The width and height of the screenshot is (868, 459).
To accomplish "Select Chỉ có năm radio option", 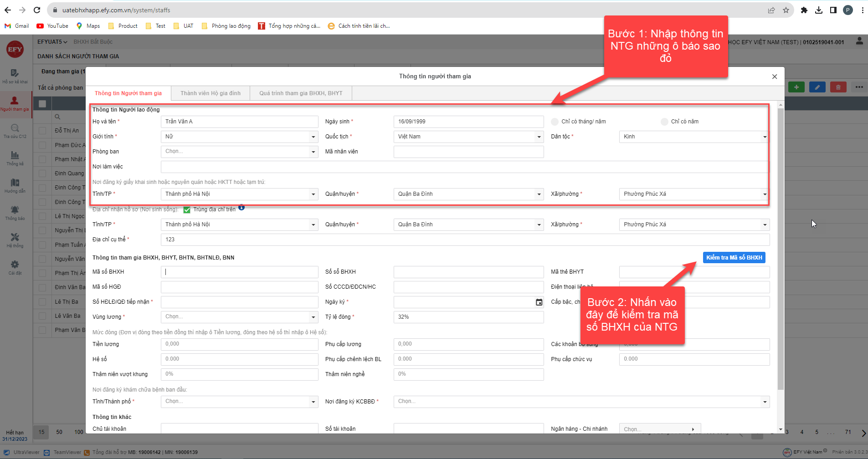I will point(664,122).
